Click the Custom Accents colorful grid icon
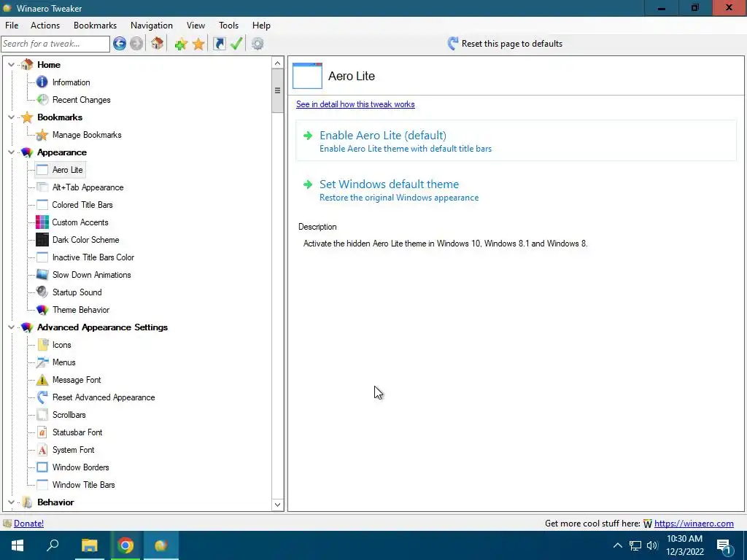 [x=42, y=222]
